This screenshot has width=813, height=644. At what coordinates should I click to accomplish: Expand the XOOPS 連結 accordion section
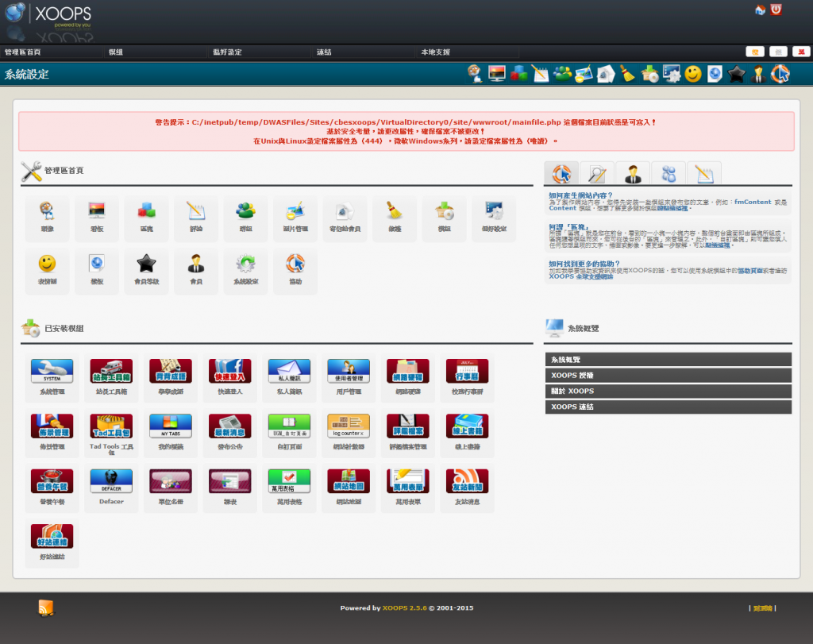point(668,407)
